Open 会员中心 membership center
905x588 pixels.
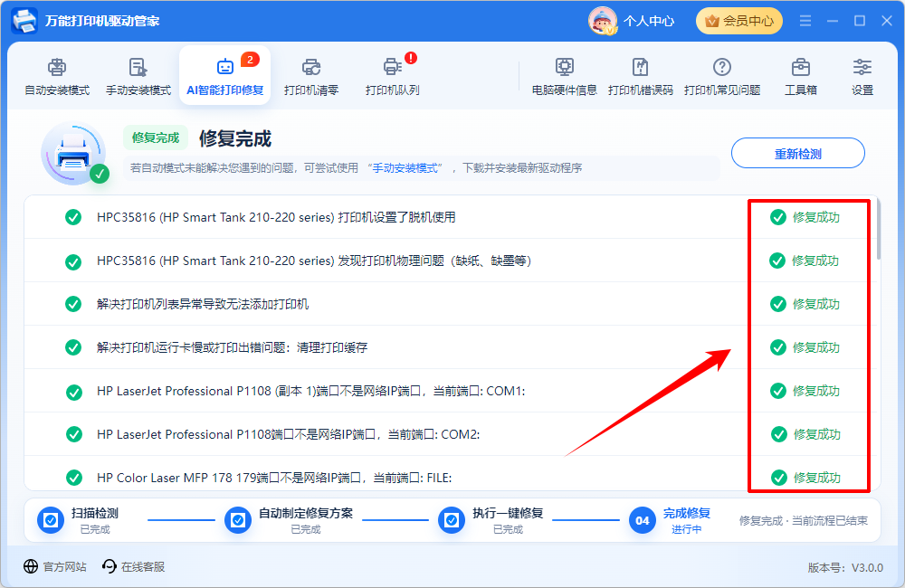pos(739,21)
